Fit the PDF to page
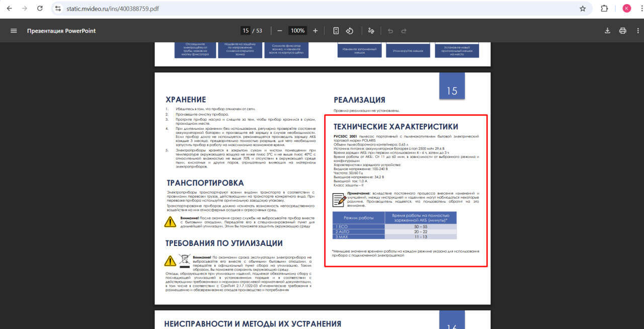The width and height of the screenshot is (644, 329). (x=336, y=31)
